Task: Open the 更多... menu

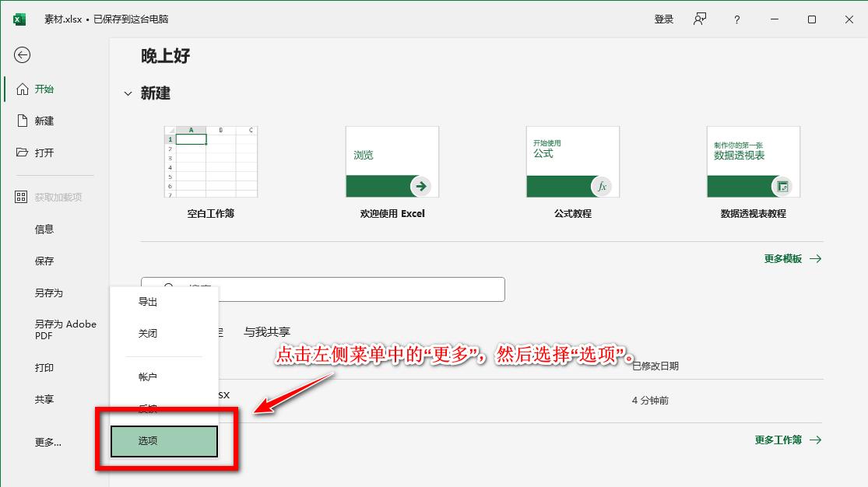Action: coord(48,442)
